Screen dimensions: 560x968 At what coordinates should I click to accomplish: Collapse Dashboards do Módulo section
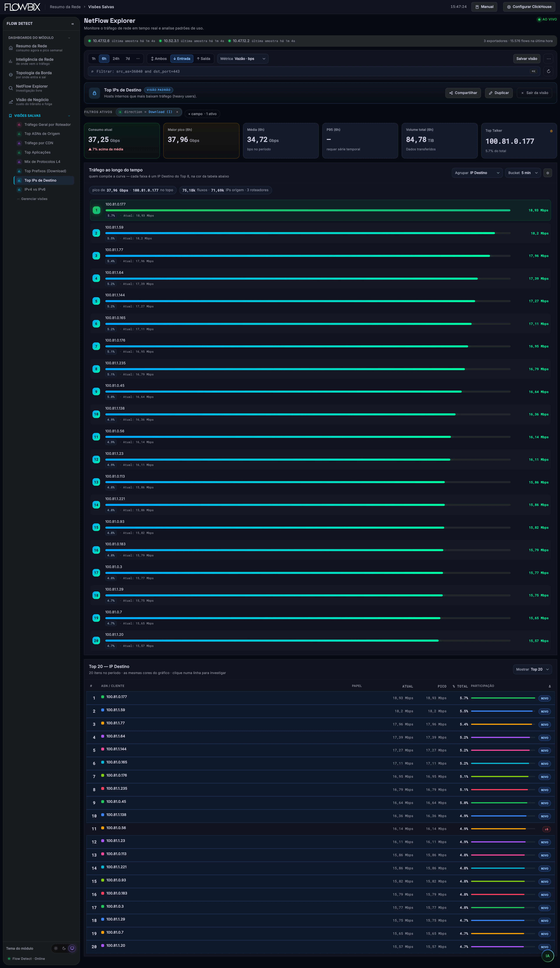tap(69, 38)
